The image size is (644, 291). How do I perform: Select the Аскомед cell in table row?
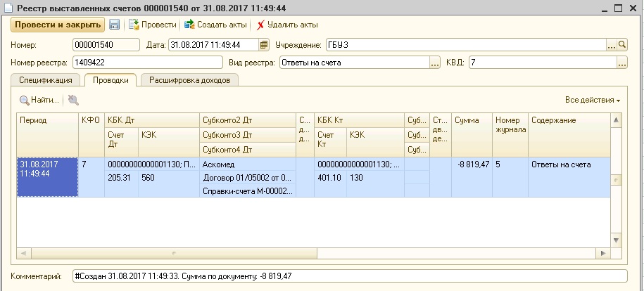(x=246, y=164)
